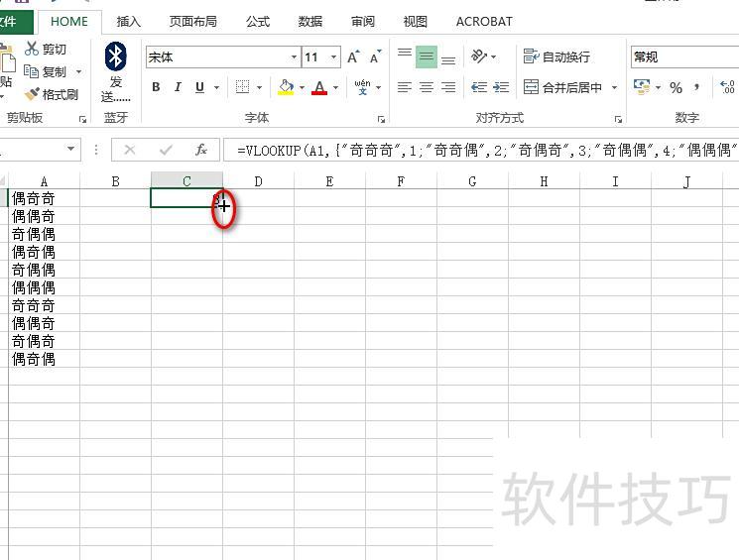Click the Bluetooth send icon
739x560 pixels.
(115, 56)
